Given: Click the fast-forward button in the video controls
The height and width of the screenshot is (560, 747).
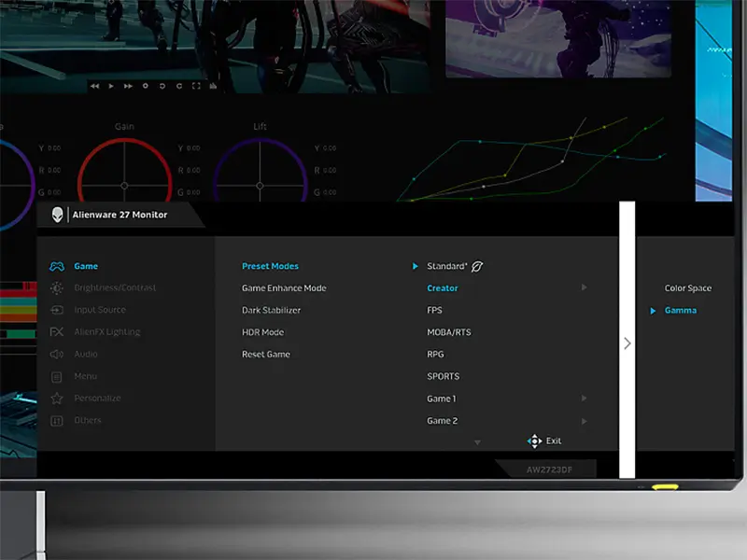Looking at the screenshot, I should coord(128,86).
